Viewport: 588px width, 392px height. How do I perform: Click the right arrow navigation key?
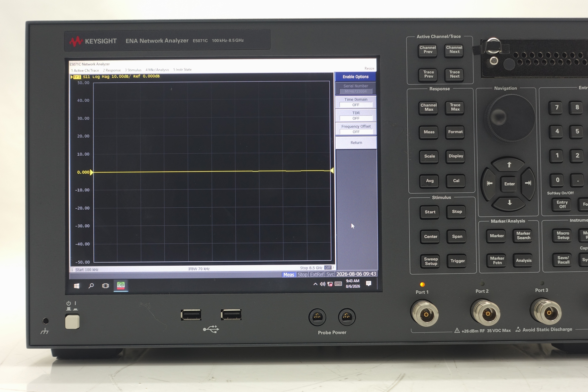click(x=528, y=183)
